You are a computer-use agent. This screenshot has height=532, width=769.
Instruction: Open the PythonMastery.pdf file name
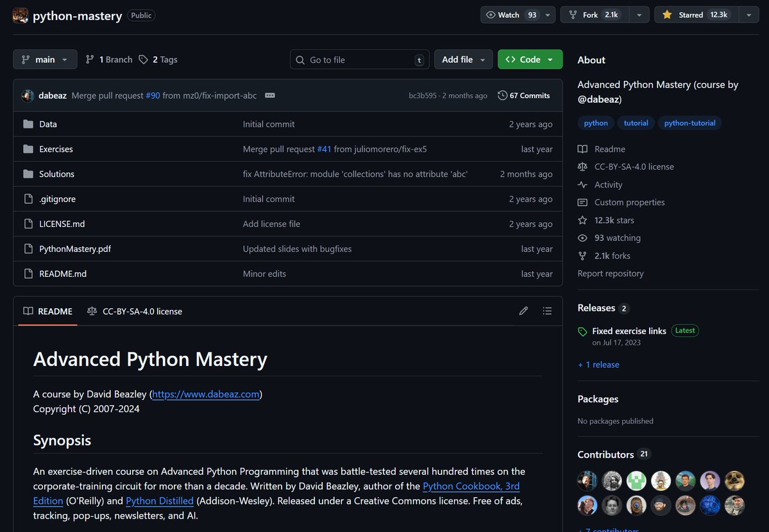click(75, 249)
